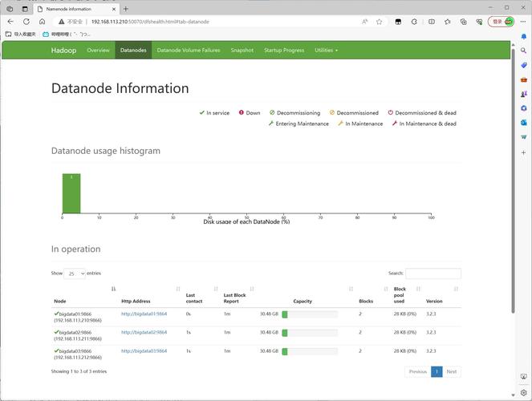The image size is (532, 401).
Task: Click the Hadoop brand link
Action: click(x=63, y=51)
